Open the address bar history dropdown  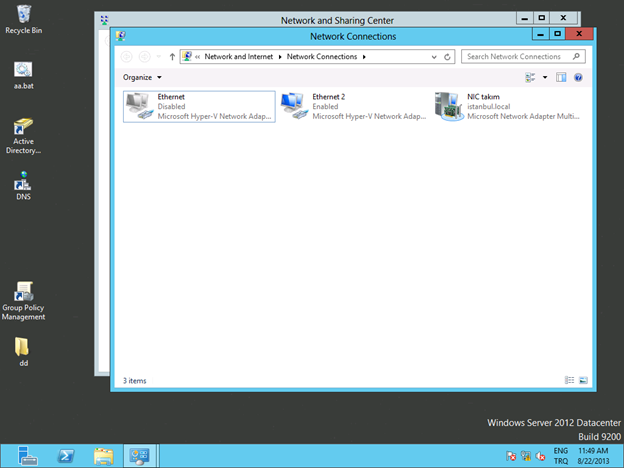434,57
